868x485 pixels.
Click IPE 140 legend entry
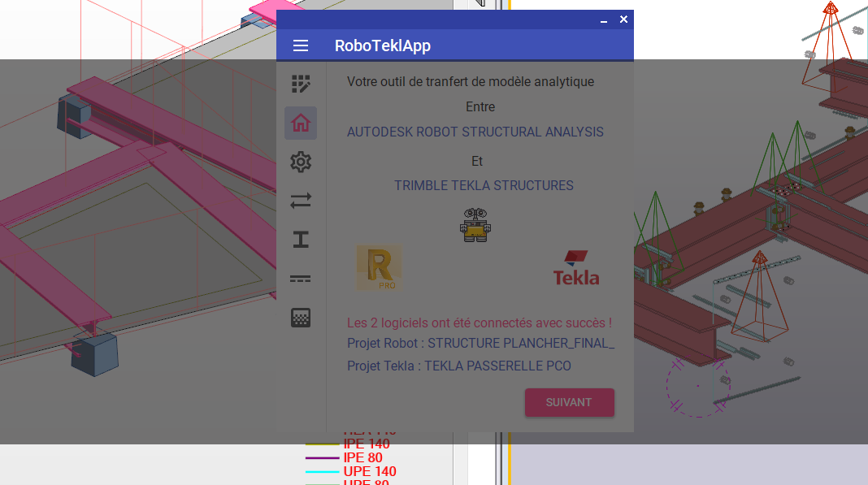(366, 444)
